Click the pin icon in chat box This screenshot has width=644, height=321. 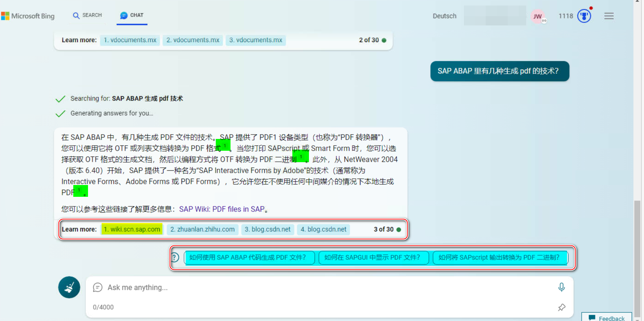562,307
